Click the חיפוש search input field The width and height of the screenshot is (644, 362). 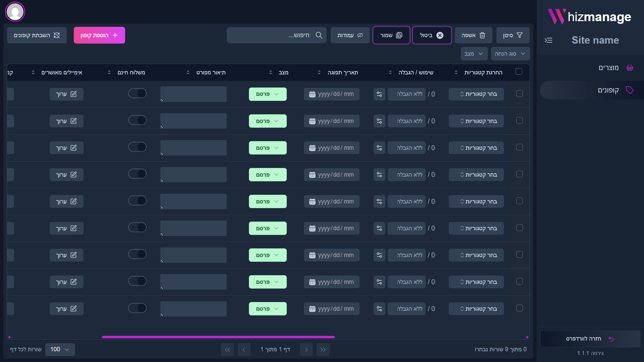click(x=272, y=35)
